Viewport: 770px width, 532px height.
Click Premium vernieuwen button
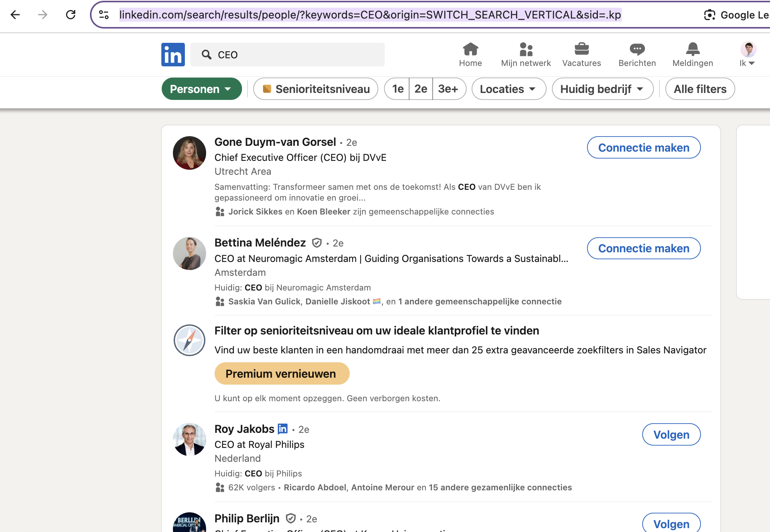pos(281,373)
